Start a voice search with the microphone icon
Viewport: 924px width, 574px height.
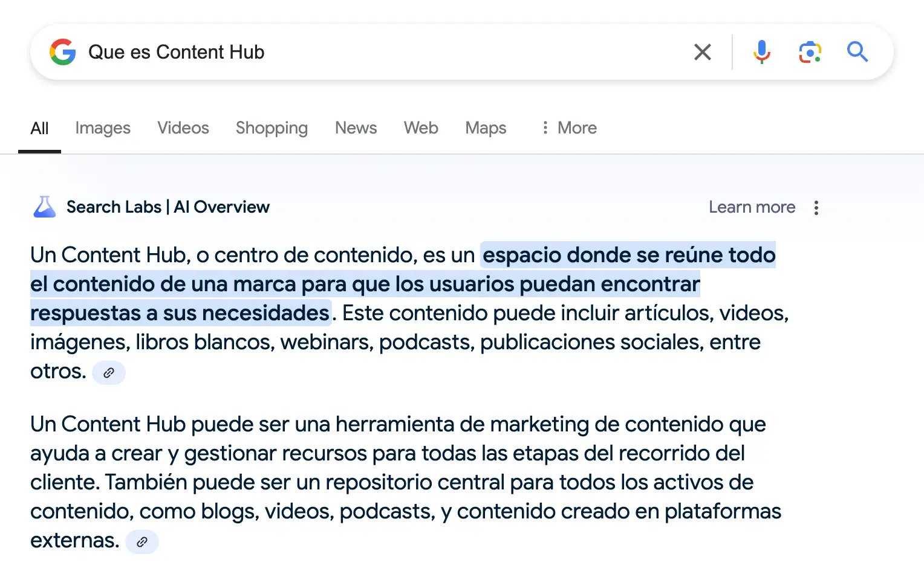[761, 52]
